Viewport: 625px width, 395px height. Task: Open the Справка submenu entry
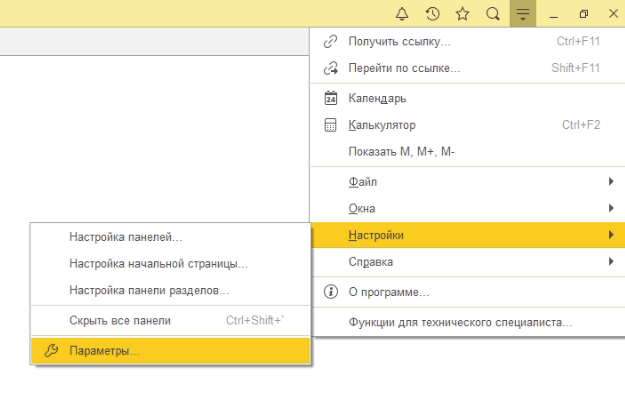click(468, 262)
